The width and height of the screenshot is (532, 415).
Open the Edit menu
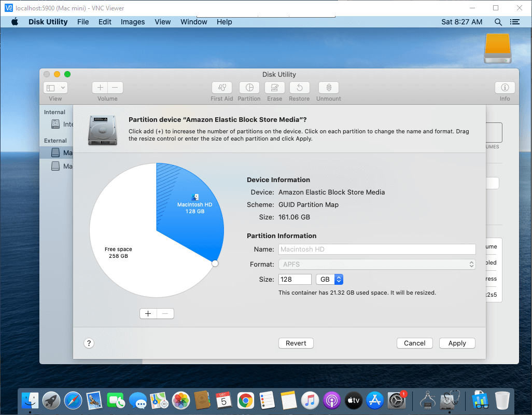105,22
